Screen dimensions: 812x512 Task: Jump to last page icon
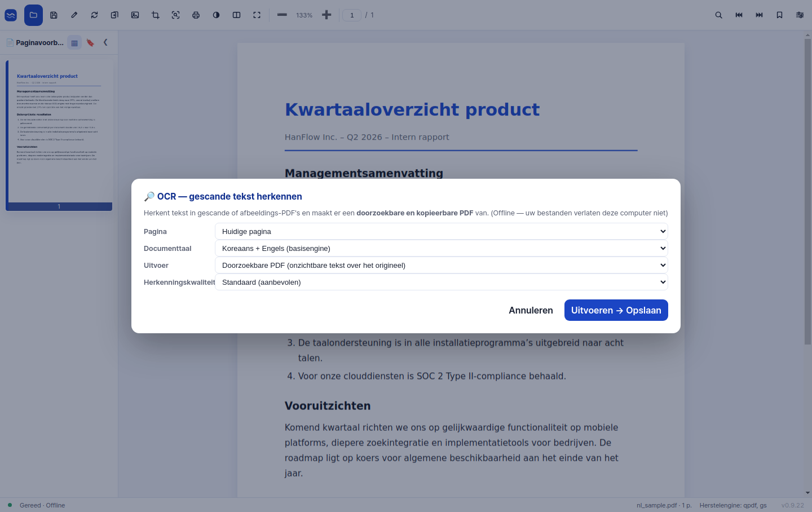click(x=759, y=15)
